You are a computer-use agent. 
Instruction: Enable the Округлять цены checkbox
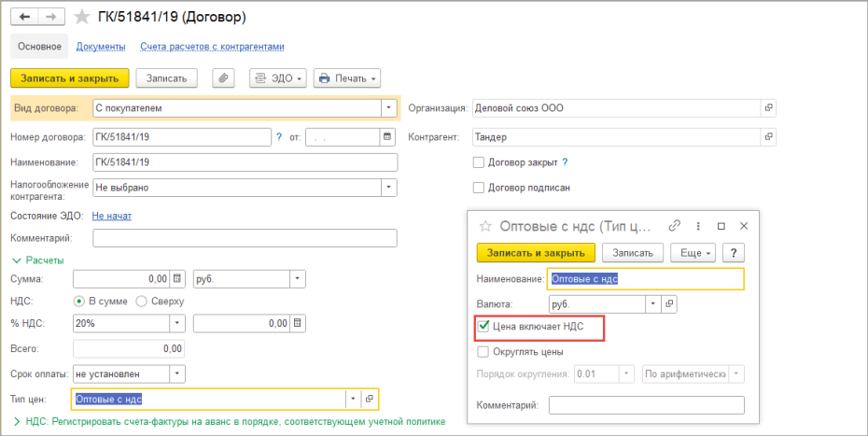coord(483,351)
